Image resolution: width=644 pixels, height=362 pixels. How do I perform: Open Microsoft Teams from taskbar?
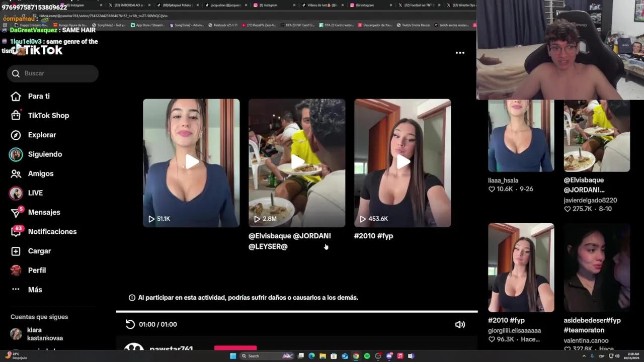411,356
